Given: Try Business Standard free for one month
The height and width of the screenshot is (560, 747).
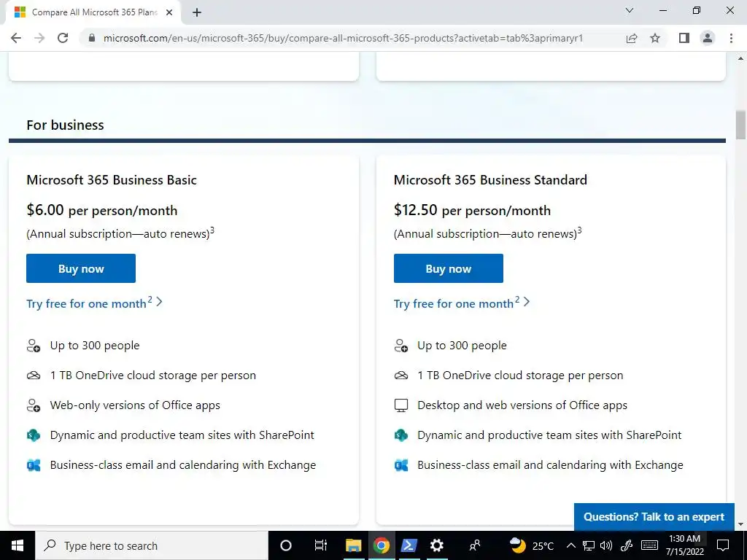Looking at the screenshot, I should [x=462, y=303].
